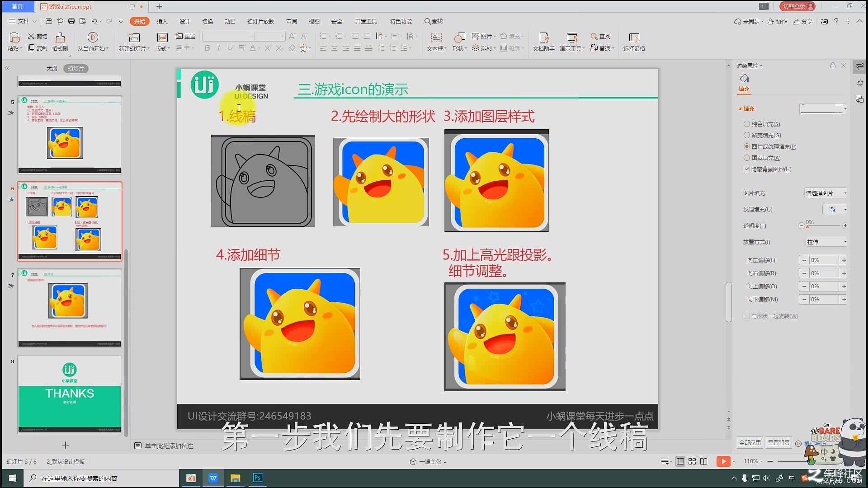Copy selection with 复制
The width and height of the screenshot is (868, 488).
click(38, 48)
